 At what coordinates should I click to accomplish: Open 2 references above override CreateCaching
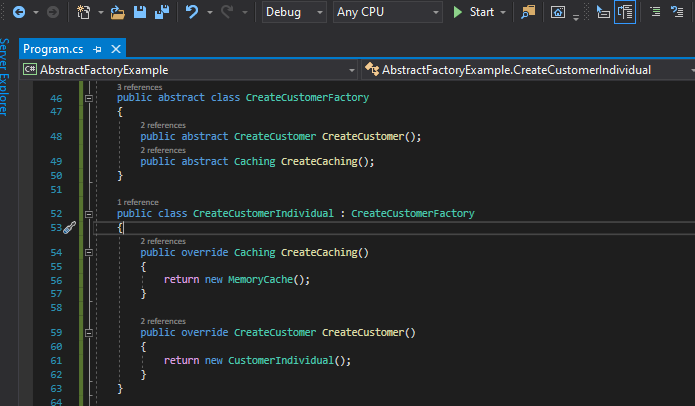pos(163,241)
